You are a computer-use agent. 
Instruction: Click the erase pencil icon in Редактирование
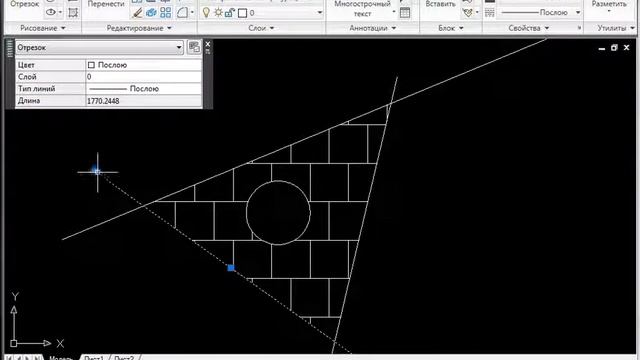137,13
